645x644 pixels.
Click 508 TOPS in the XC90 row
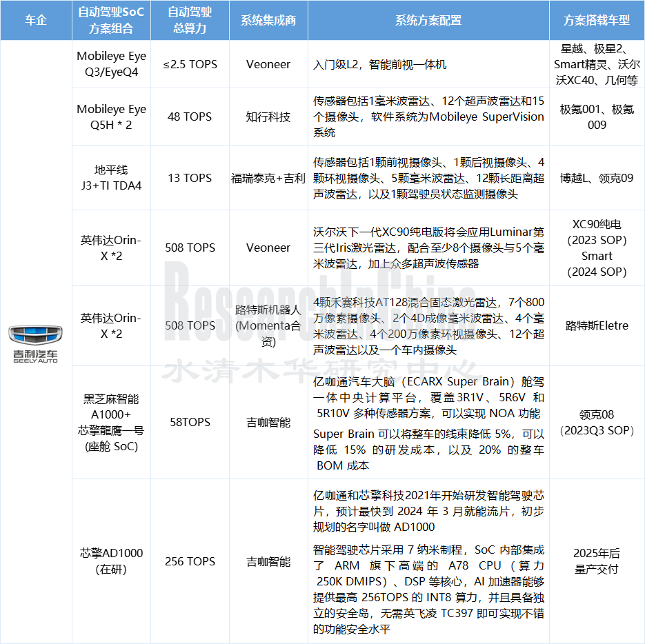pos(190,248)
